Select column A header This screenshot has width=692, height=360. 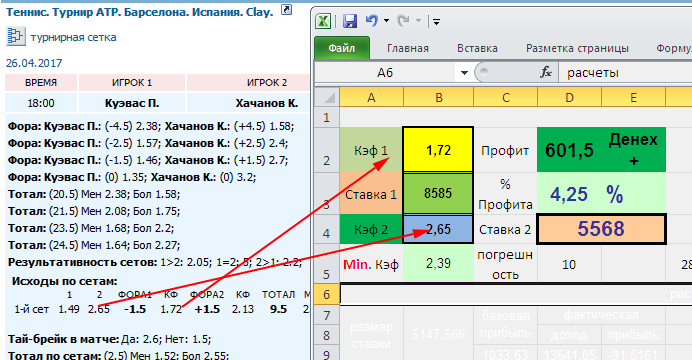pos(371,97)
